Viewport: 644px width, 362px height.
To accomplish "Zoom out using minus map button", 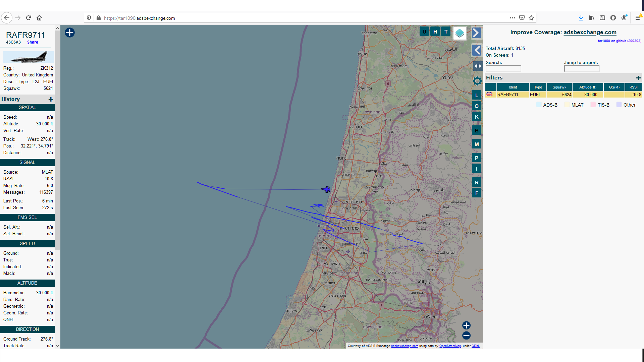I will tap(466, 336).
